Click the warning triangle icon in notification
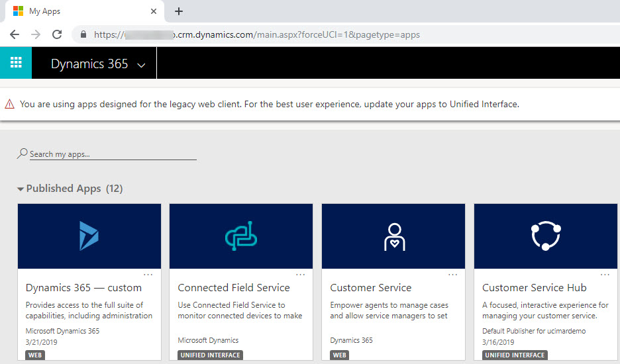The image size is (620, 364). [x=9, y=105]
